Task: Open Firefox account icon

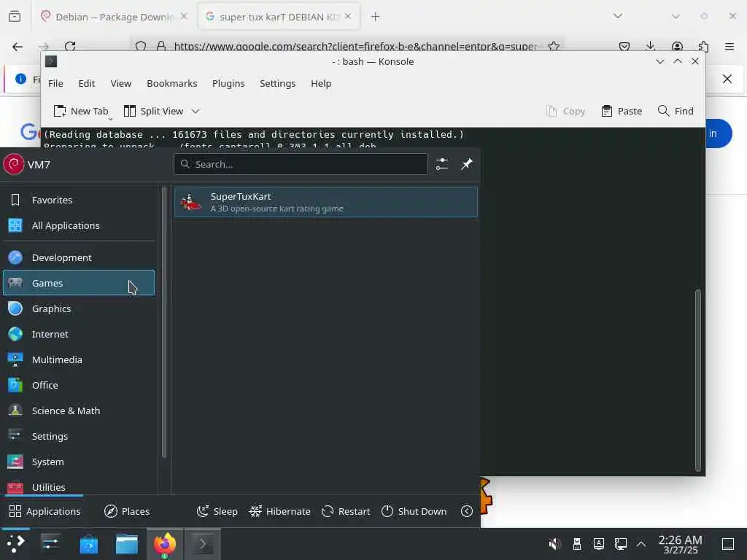Action: click(x=677, y=46)
